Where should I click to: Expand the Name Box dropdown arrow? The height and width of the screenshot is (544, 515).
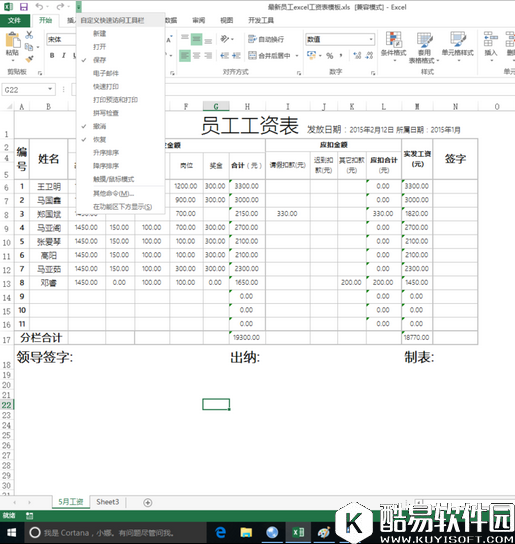pos(50,90)
